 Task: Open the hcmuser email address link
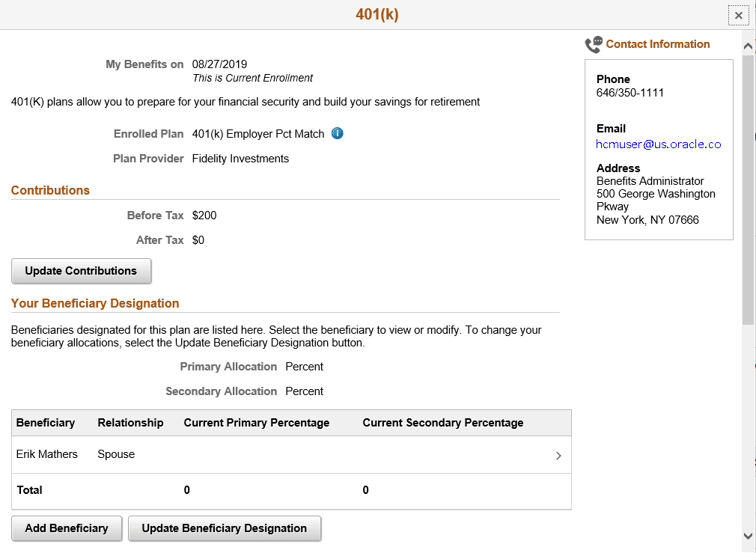tap(659, 144)
